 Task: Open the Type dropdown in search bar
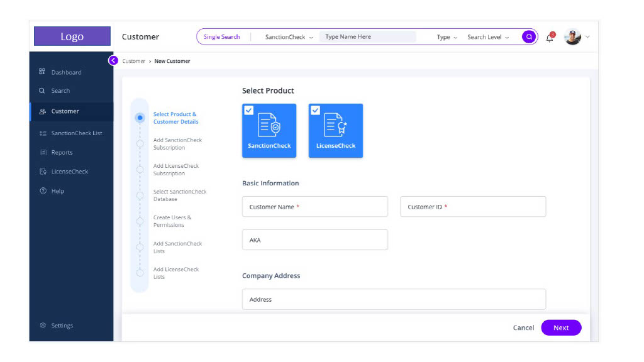click(x=447, y=37)
